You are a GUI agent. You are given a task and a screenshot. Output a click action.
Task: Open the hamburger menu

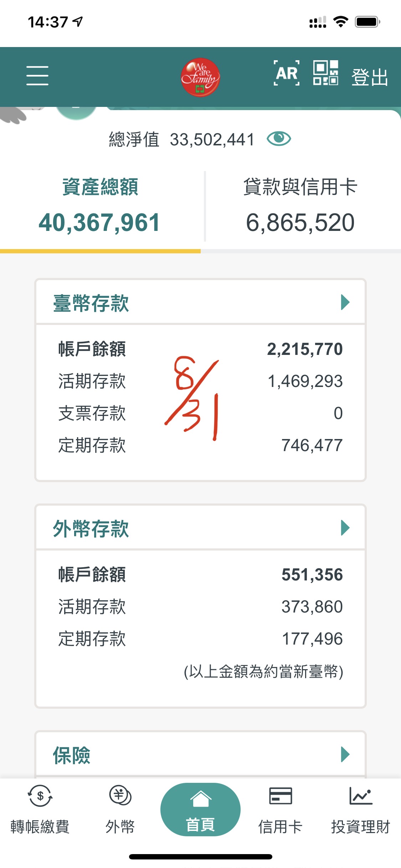[37, 75]
